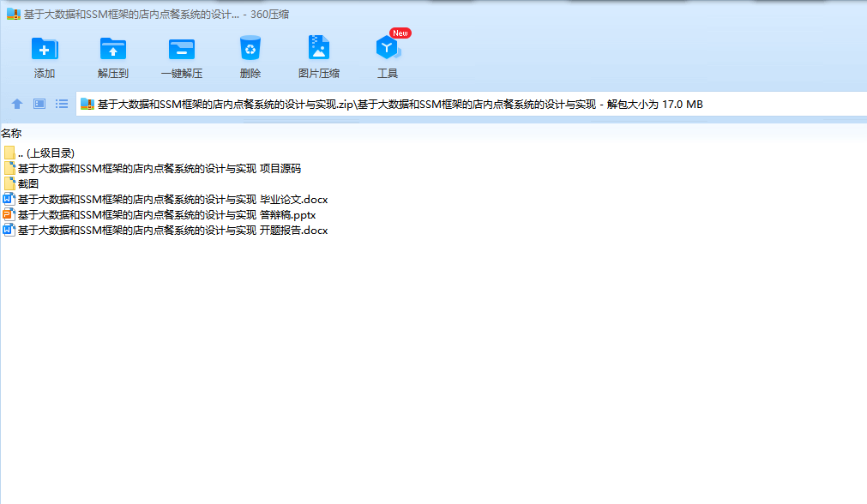Click the folder icon of 上级目录

[9, 153]
